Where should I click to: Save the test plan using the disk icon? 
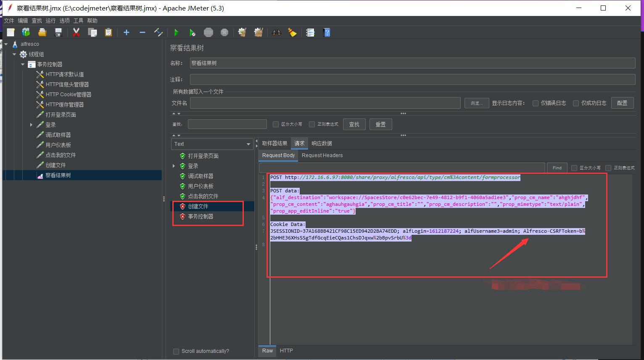(58, 32)
